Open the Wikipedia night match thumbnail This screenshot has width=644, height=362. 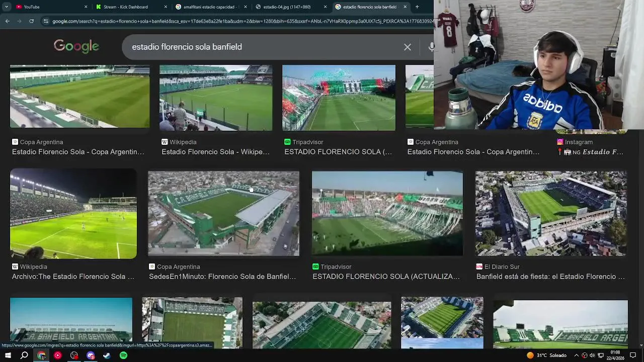[73, 214]
